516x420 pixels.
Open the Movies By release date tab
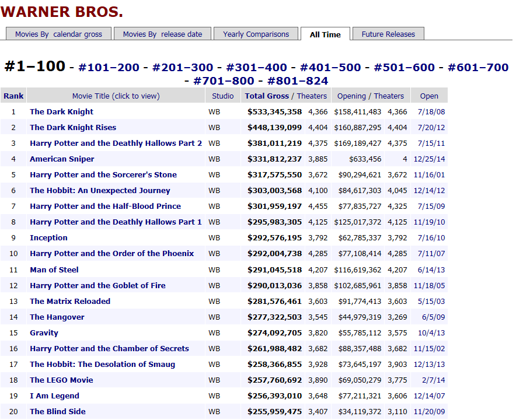(163, 34)
